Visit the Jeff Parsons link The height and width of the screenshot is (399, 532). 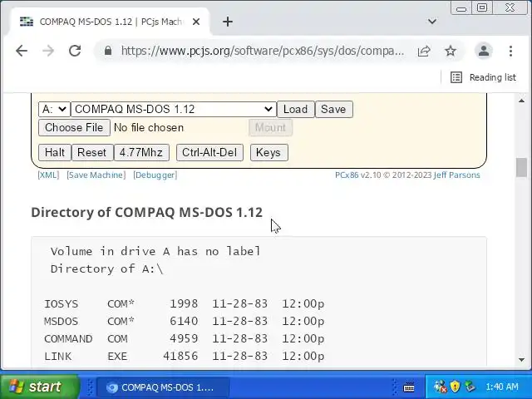[x=456, y=175]
